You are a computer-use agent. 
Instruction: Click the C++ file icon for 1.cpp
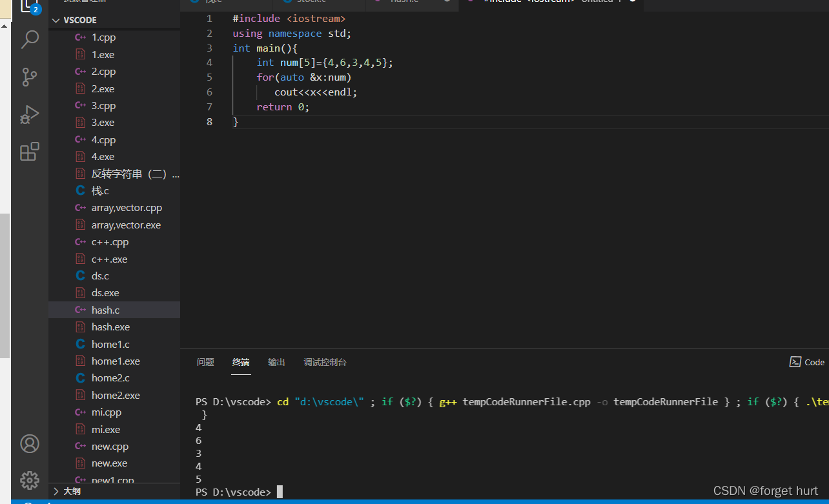pyautogui.click(x=81, y=37)
